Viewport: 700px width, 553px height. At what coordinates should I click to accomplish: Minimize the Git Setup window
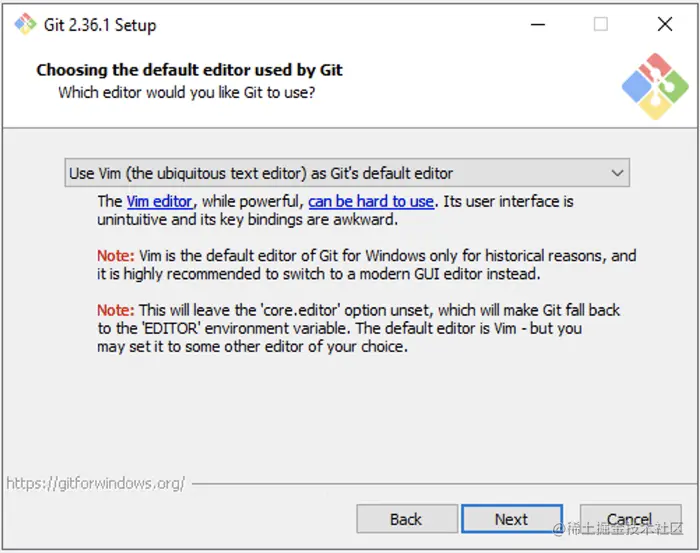[x=536, y=25]
